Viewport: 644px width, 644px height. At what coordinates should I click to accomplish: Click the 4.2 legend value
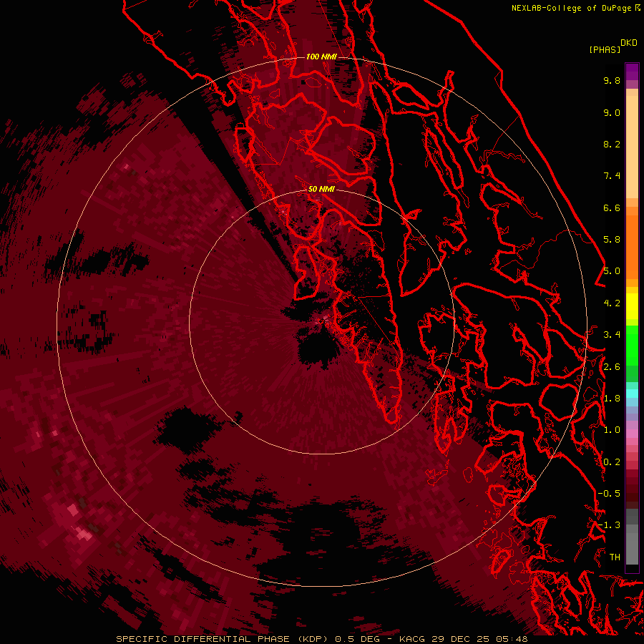click(612, 303)
